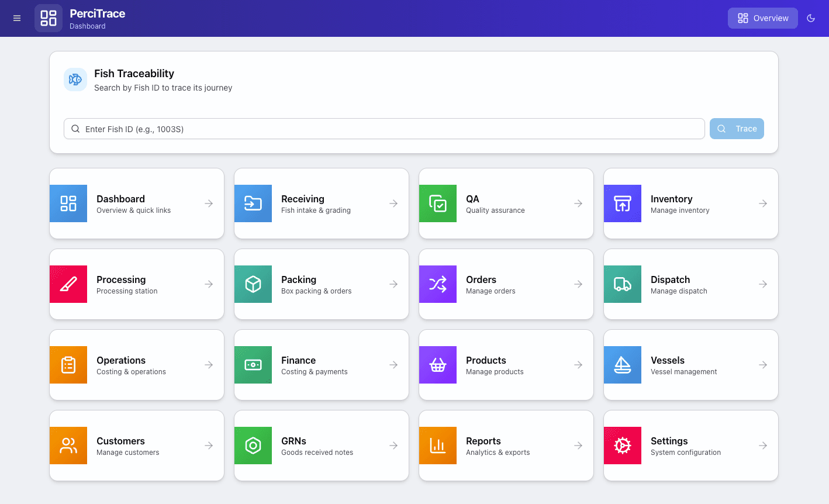Click the PerciTrace app title

[x=97, y=13]
